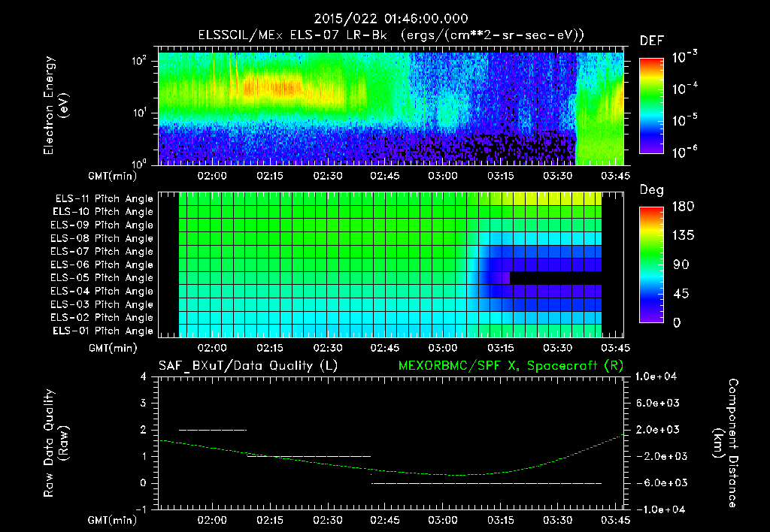Click the 180 value on the Deg scale
770x532 pixels.
tap(683, 207)
